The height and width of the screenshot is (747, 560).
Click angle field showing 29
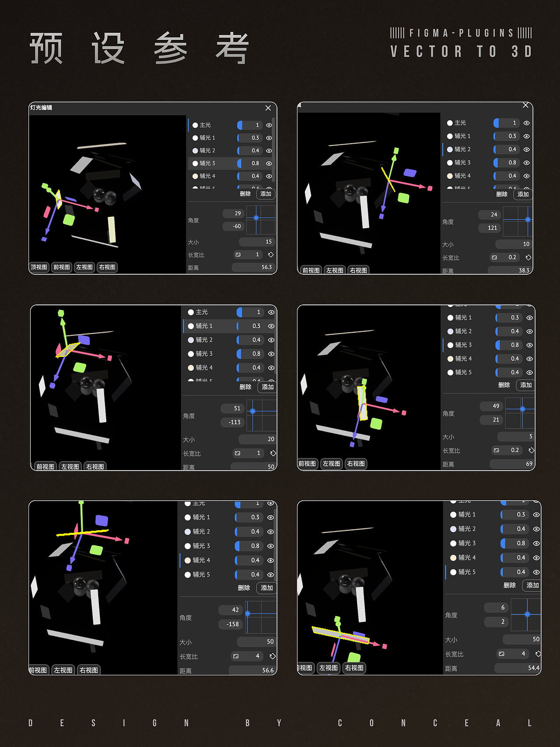click(233, 213)
